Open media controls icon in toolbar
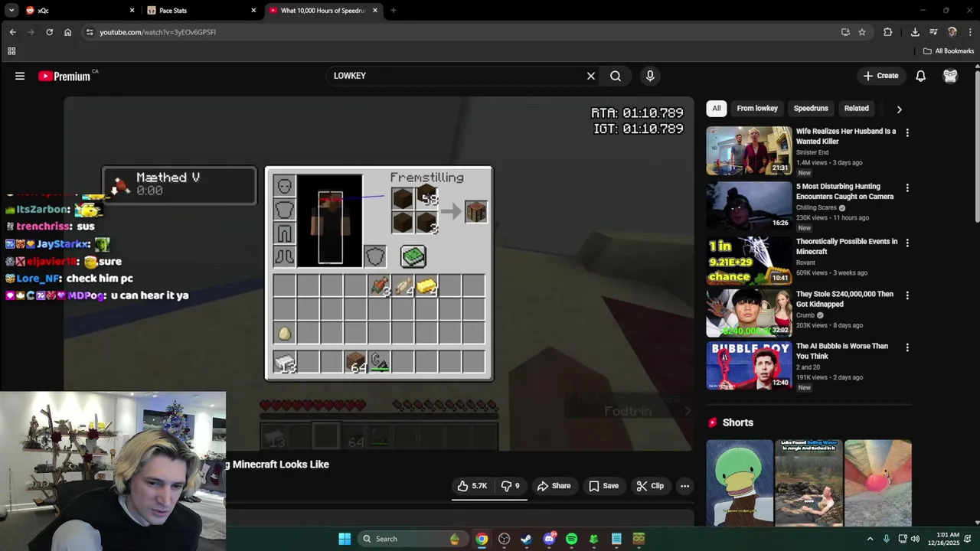This screenshot has height=551, width=980. [x=933, y=32]
